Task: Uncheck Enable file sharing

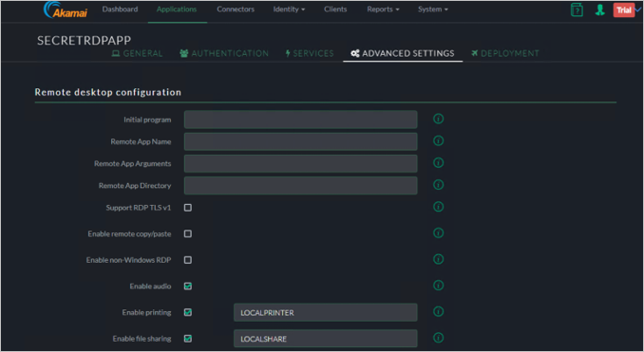Action: [188, 339]
